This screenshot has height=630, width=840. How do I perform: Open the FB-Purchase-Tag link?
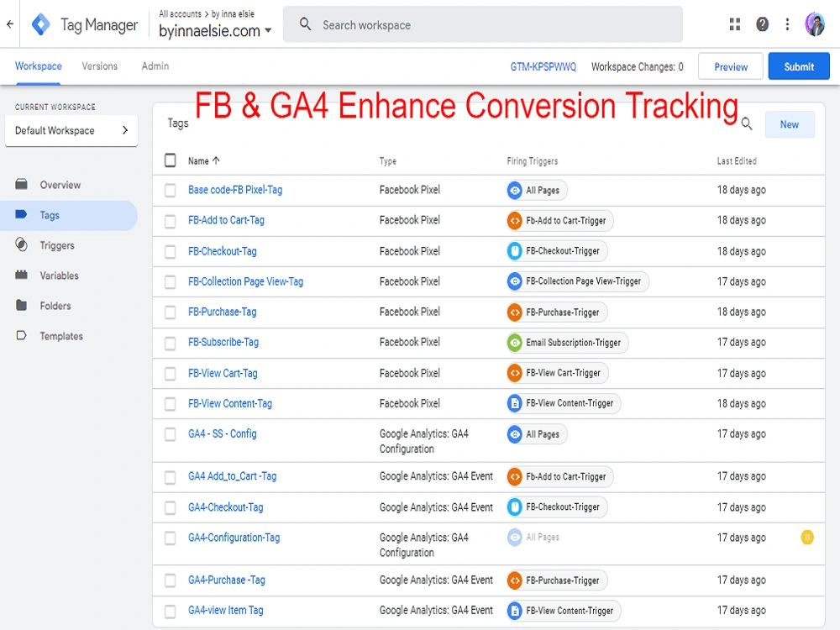(223, 312)
